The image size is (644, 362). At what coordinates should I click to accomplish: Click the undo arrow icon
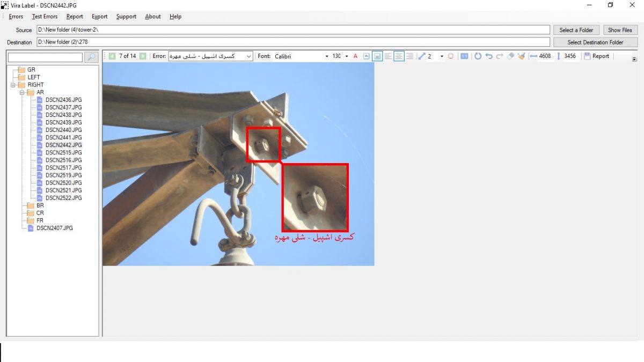point(488,56)
